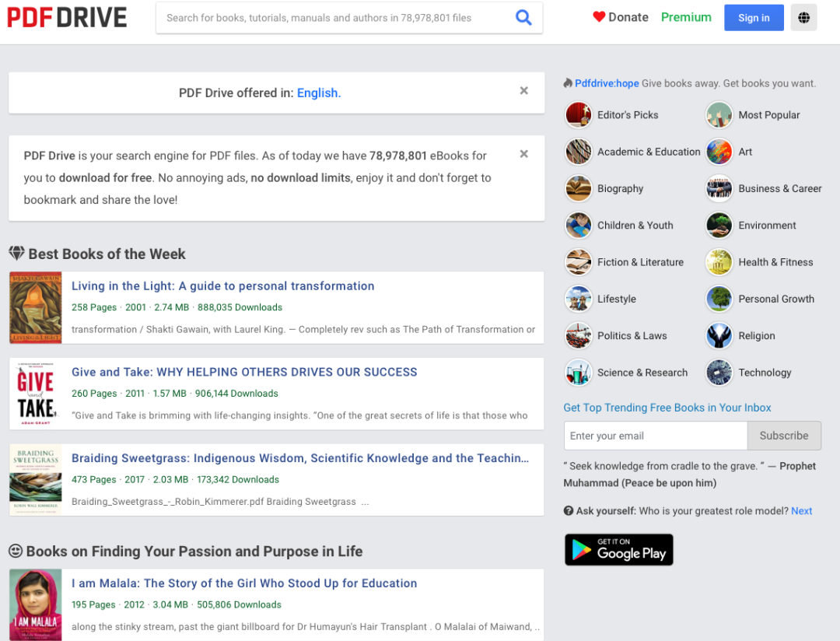The width and height of the screenshot is (840, 641).
Task: Focus the book search field
Action: pyautogui.click(x=334, y=18)
